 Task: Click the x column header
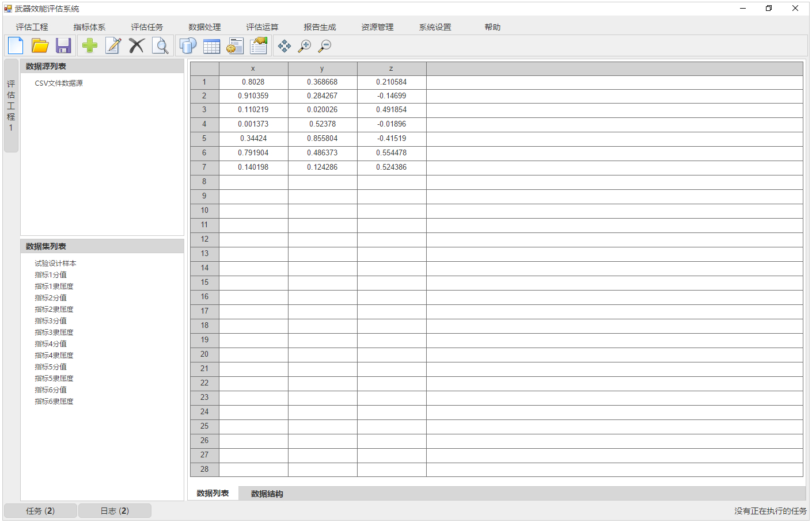253,68
